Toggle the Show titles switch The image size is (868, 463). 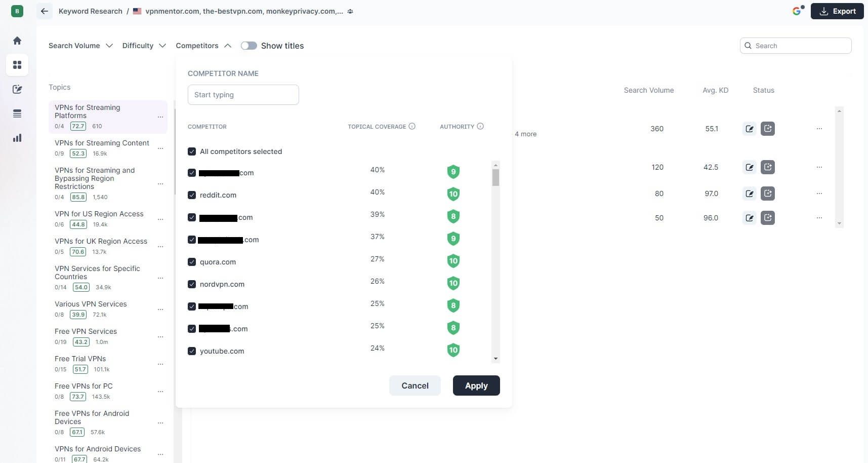(249, 46)
